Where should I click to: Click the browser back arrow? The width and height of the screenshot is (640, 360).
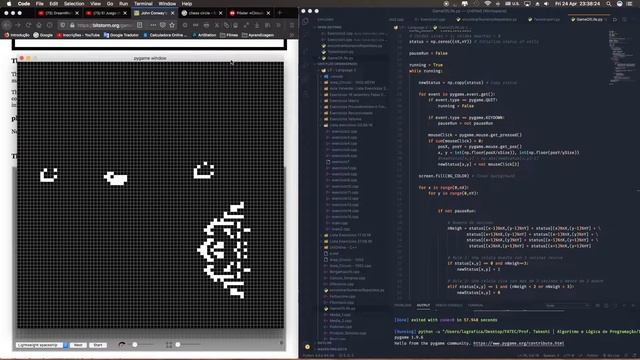point(7,25)
